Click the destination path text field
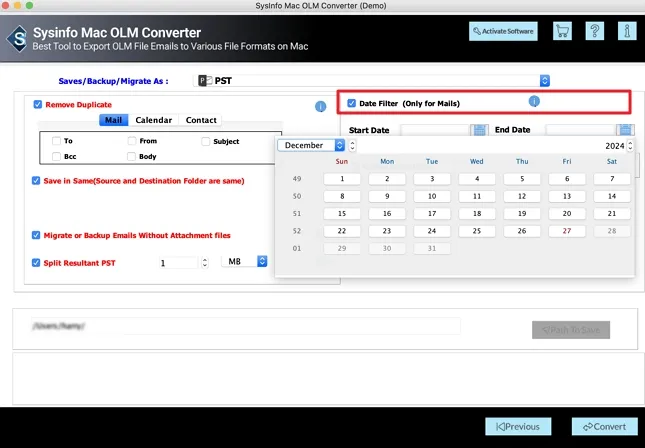This screenshot has height=448, width=645. [x=246, y=326]
